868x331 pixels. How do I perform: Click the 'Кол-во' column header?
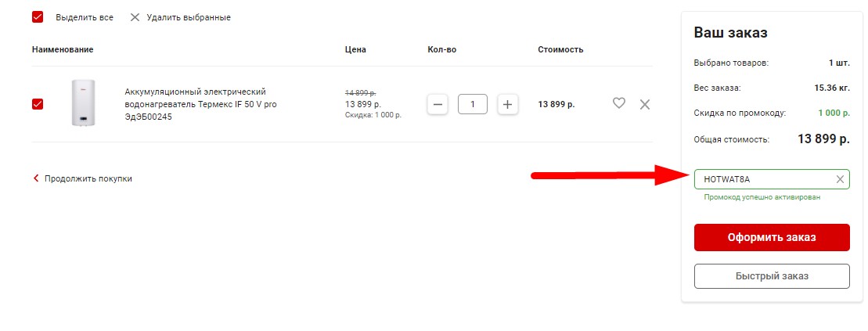[x=441, y=49]
